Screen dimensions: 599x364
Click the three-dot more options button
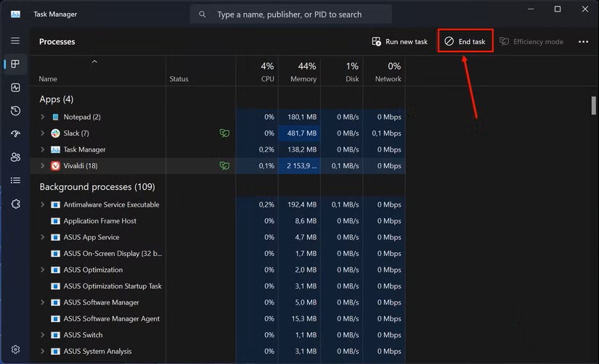click(x=583, y=42)
